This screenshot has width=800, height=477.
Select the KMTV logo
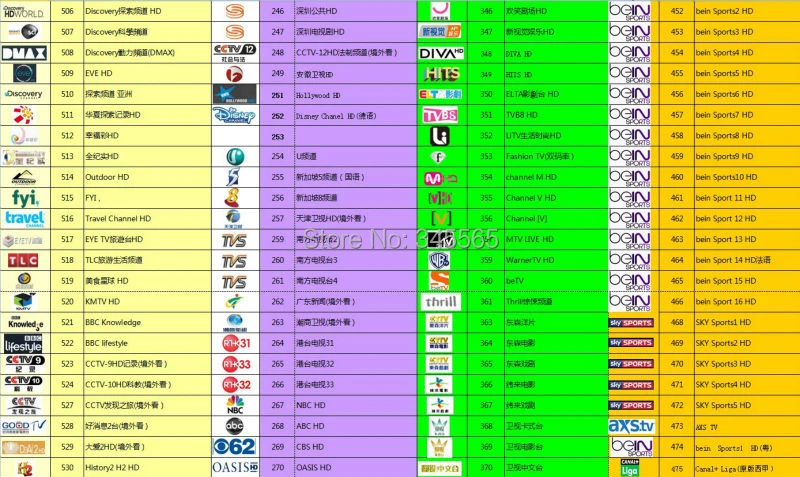tap(23, 302)
